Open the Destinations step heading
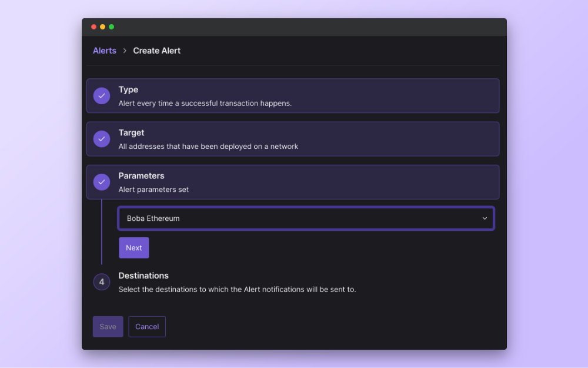The width and height of the screenshot is (588, 368). 143,276
